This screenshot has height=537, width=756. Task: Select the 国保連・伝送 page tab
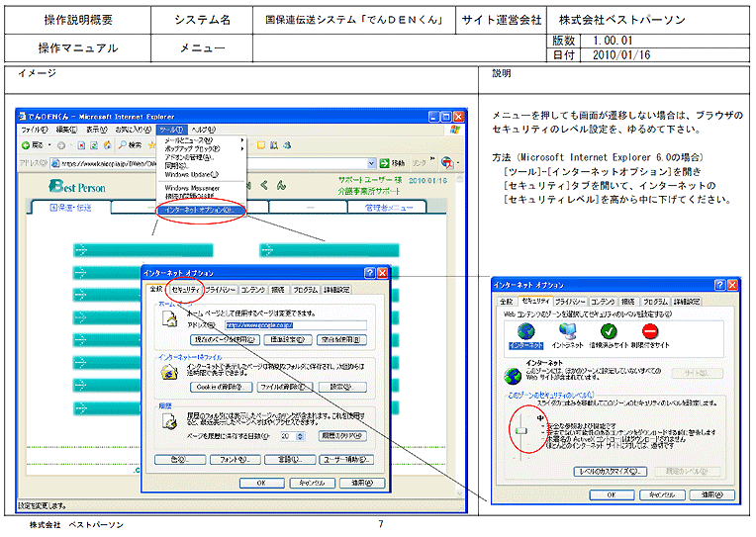[x=71, y=208]
